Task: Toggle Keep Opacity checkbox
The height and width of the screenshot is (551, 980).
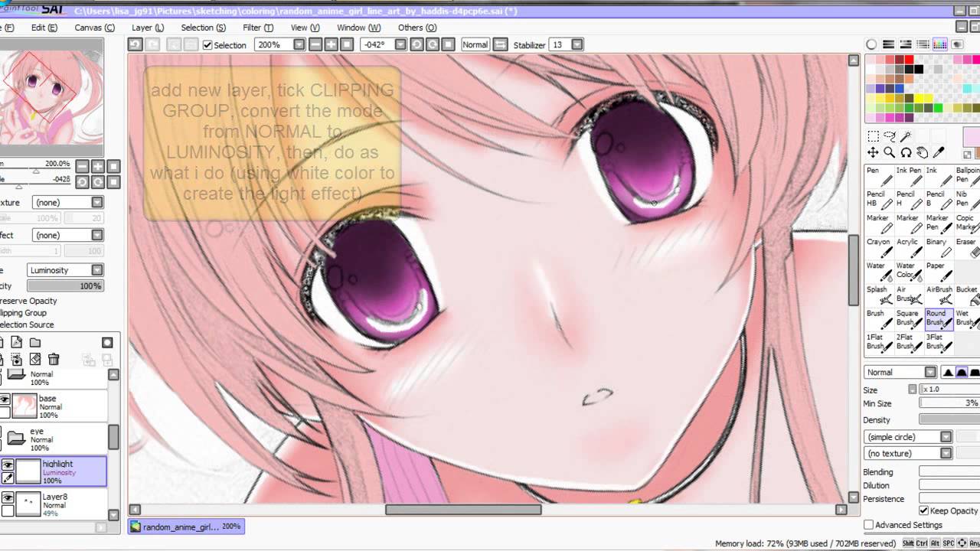Action: coord(923,510)
